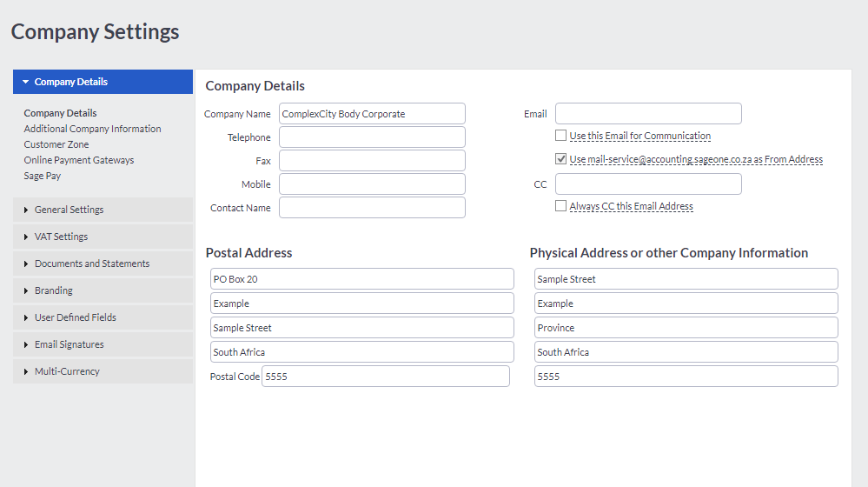Collapse the Company Details section header
This screenshot has height=487, width=868.
coord(103,82)
